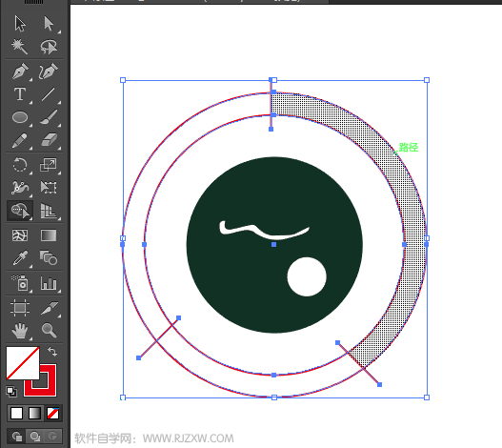Screen dimensions: 502x448
Task: Select the Ellipse tool
Action: (x=20, y=117)
